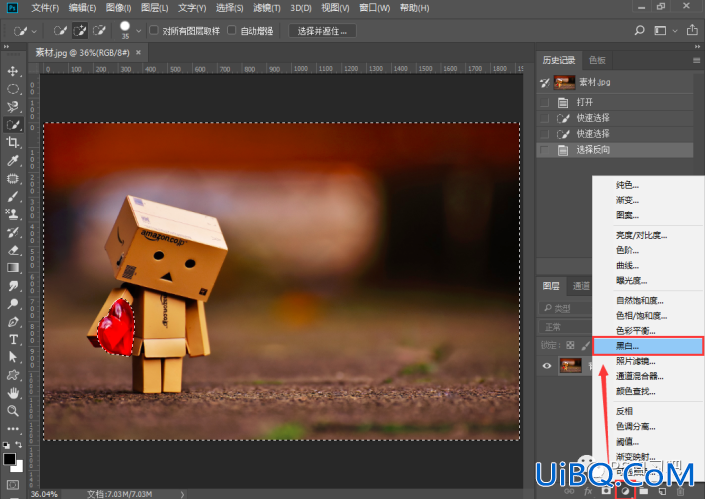The width and height of the screenshot is (705, 499).
Task: Select the Horizontal Type tool
Action: (x=13, y=339)
